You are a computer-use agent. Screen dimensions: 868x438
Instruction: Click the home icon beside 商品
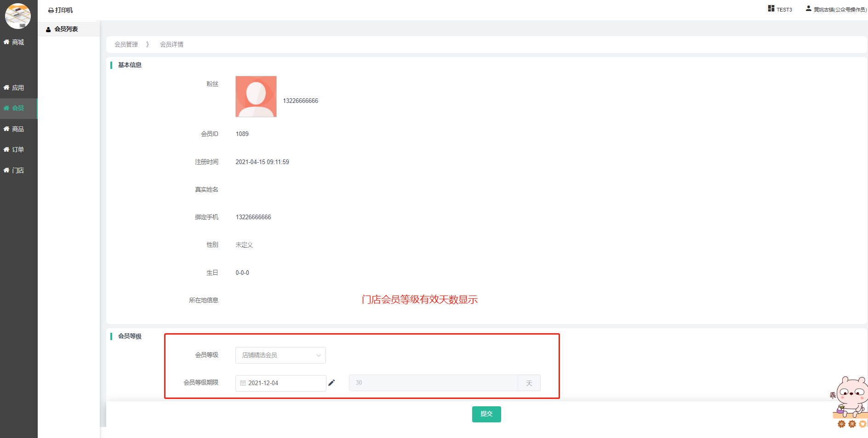click(6, 129)
